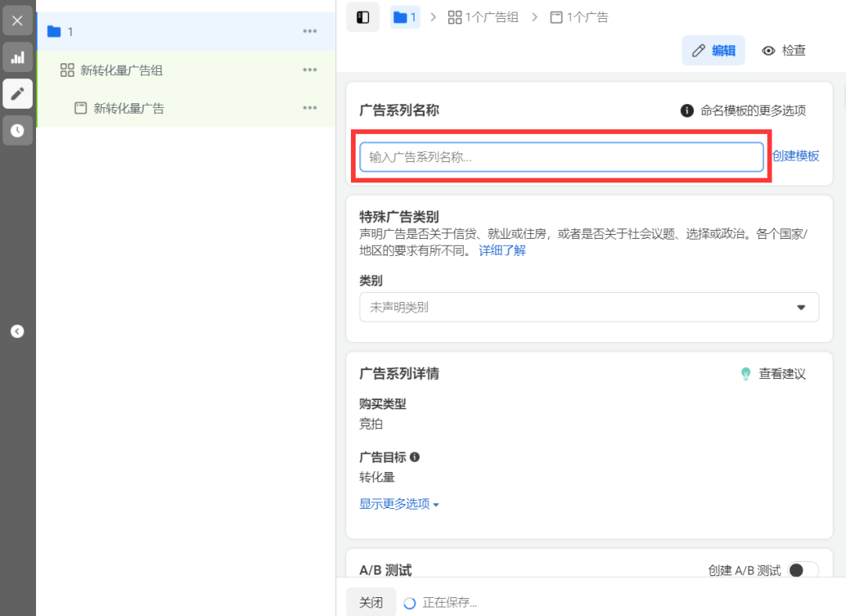Collapse the left panel with the chevron arrow
The height and width of the screenshot is (616, 846).
pos(17,331)
